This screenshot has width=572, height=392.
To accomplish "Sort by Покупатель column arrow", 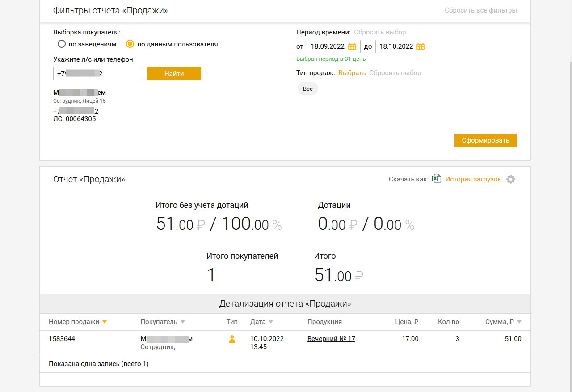I will pyautogui.click(x=183, y=322).
